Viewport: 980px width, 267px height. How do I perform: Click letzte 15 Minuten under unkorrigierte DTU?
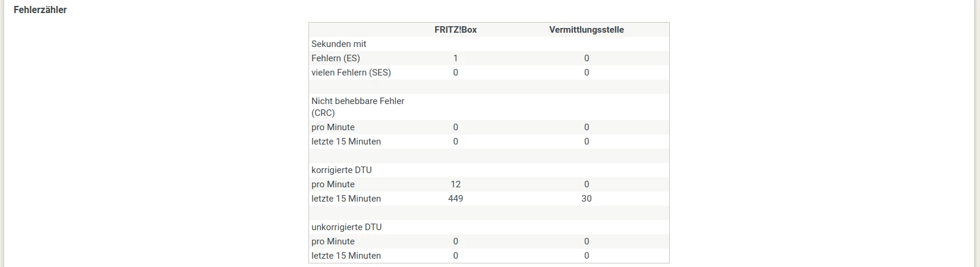pyautogui.click(x=346, y=256)
